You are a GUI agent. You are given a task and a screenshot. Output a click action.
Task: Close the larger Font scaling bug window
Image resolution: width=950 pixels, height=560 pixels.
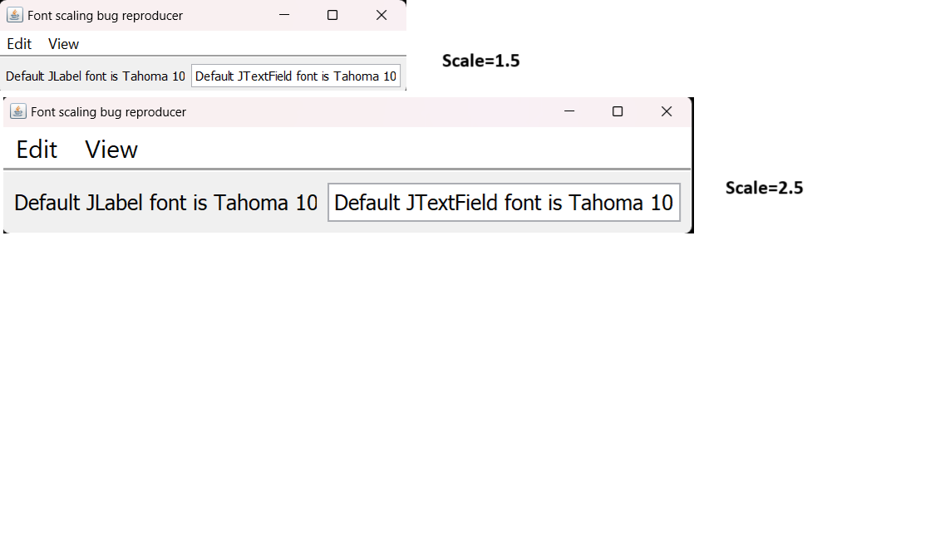[667, 111]
